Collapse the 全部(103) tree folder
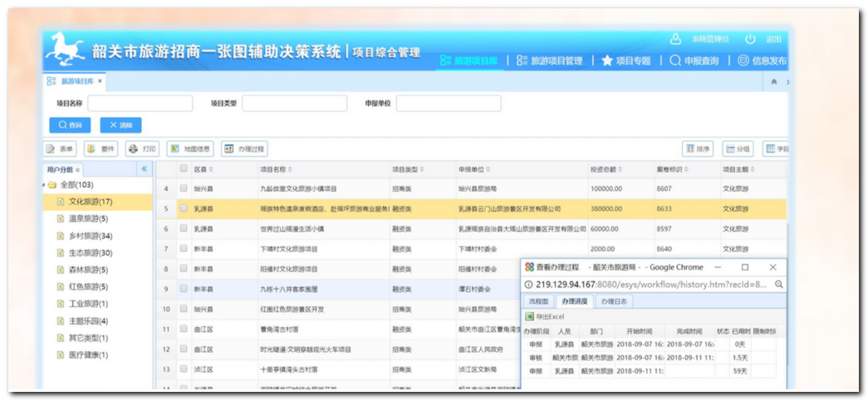This screenshot has width=868, height=401. [44, 184]
